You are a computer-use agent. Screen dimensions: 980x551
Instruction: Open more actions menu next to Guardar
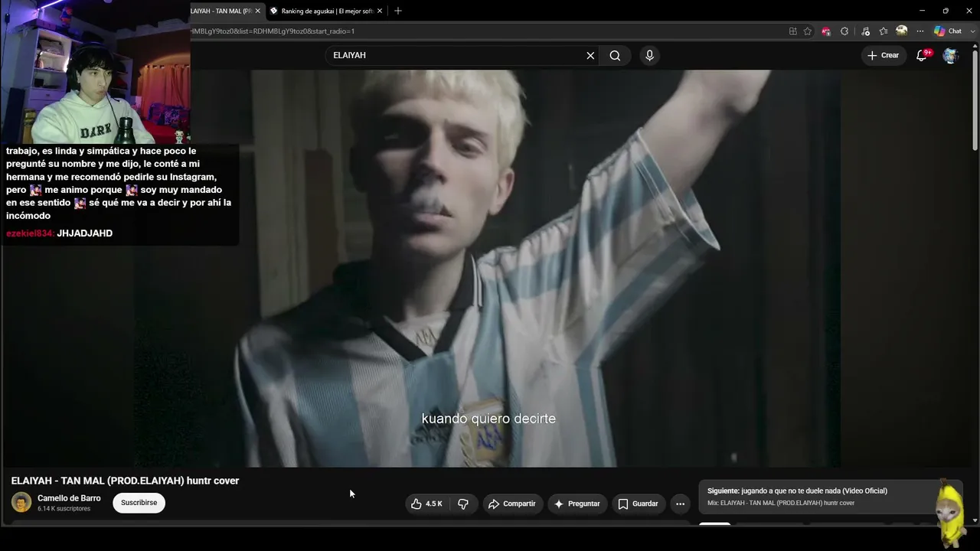coord(680,504)
